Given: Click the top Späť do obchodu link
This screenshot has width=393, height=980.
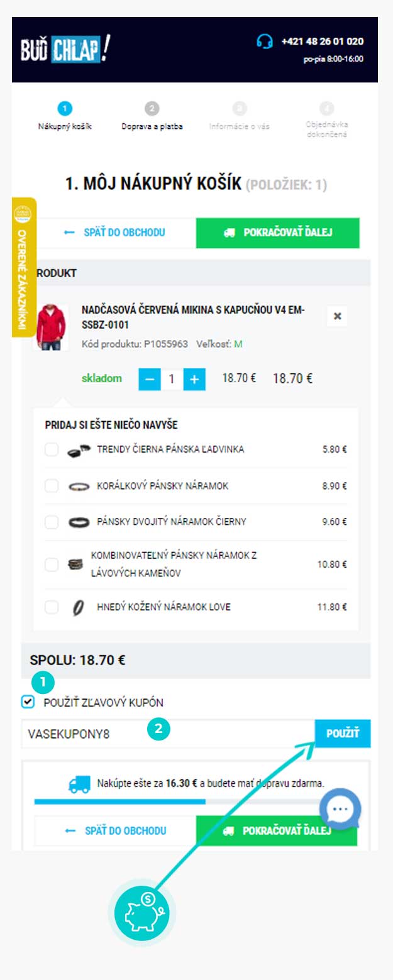Looking at the screenshot, I should pyautogui.click(x=115, y=233).
